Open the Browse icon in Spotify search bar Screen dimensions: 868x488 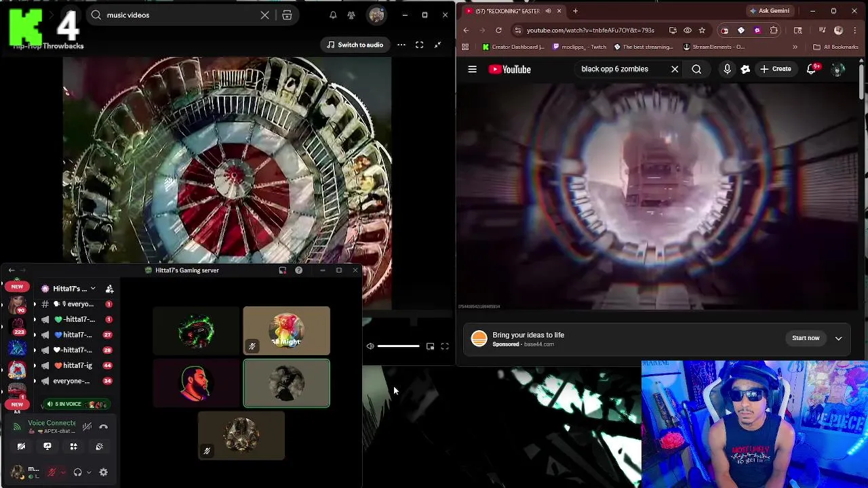tap(287, 15)
